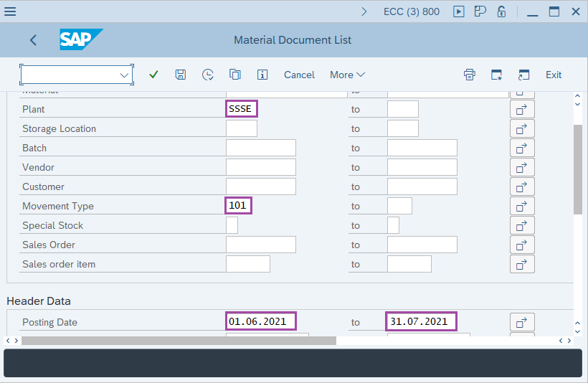Click the Sales order item from field
The image size is (588, 383).
(248, 264)
